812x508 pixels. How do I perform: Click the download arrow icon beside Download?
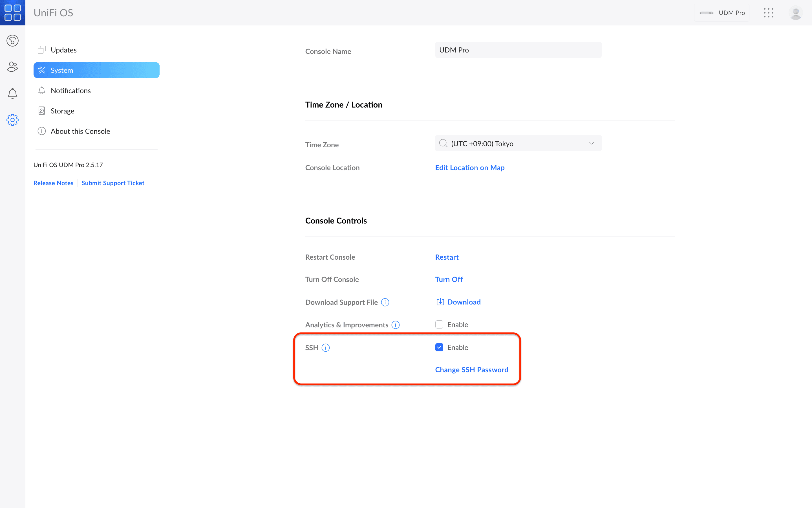pos(440,302)
